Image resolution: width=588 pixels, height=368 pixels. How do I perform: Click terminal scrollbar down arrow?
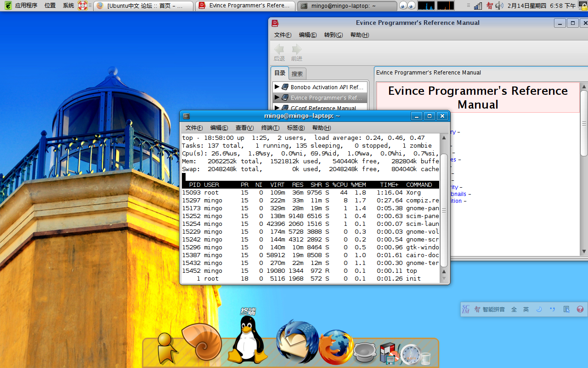[x=444, y=279]
